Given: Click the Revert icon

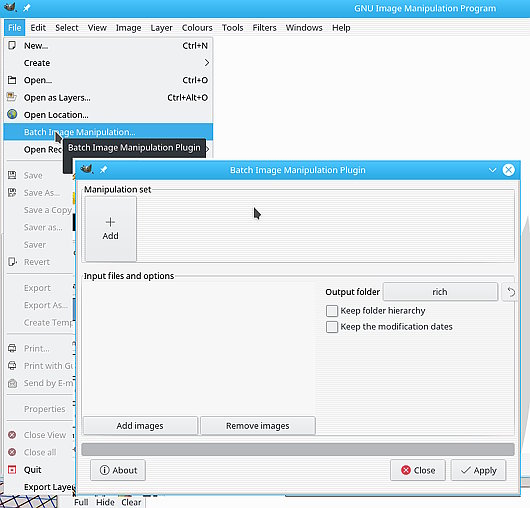Looking at the screenshot, I should coord(12,262).
